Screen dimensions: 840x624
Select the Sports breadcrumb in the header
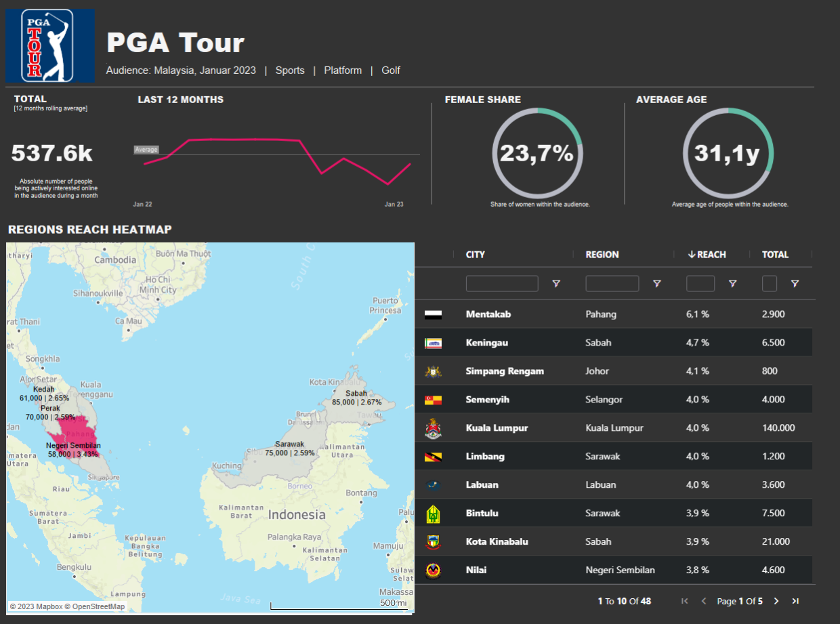[290, 70]
